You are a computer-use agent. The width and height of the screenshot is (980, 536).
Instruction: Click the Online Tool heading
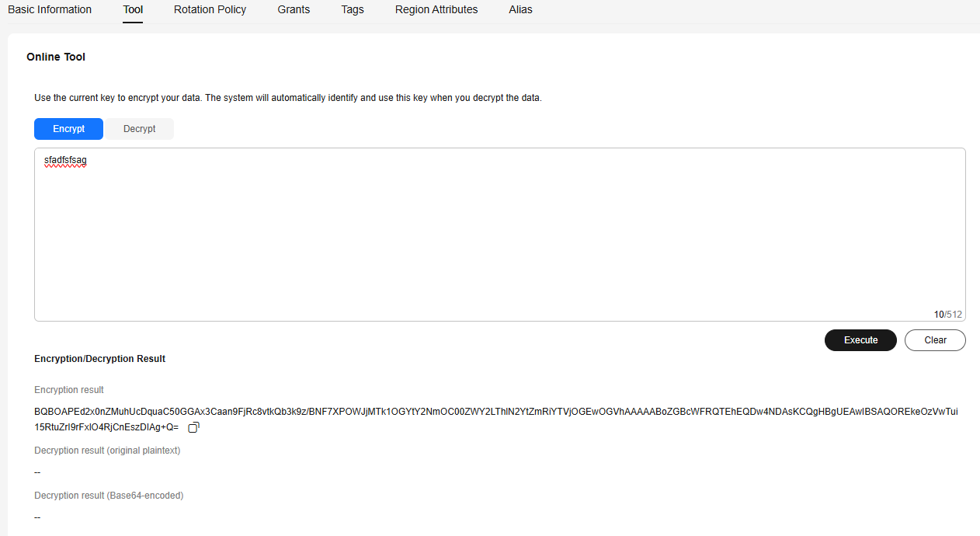tap(56, 57)
